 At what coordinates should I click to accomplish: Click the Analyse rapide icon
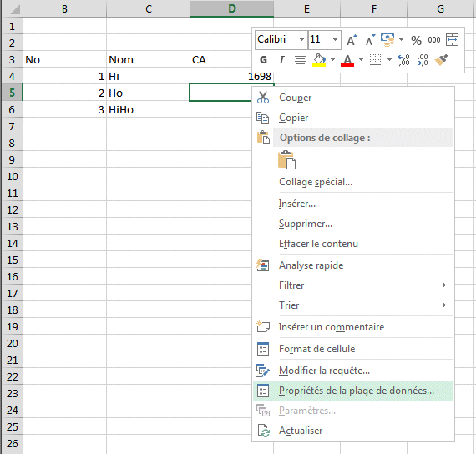[x=263, y=265]
